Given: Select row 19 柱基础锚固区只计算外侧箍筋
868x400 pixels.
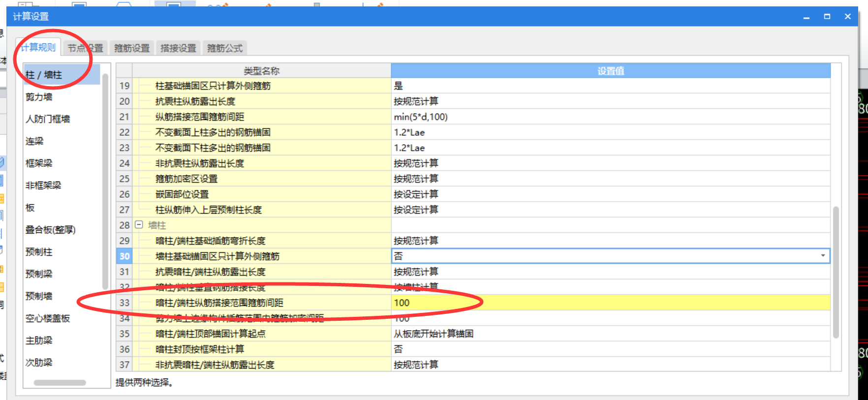Looking at the screenshot, I should click(213, 86).
